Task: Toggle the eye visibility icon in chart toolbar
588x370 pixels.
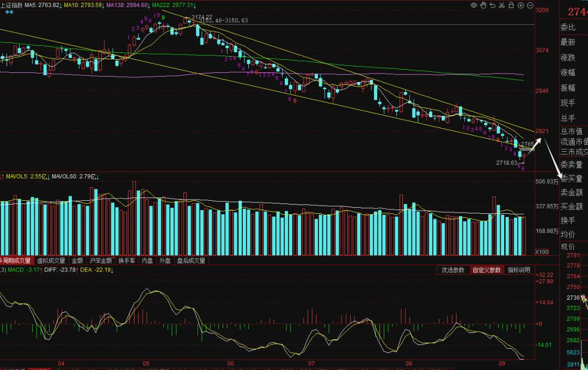Action: 474,5
